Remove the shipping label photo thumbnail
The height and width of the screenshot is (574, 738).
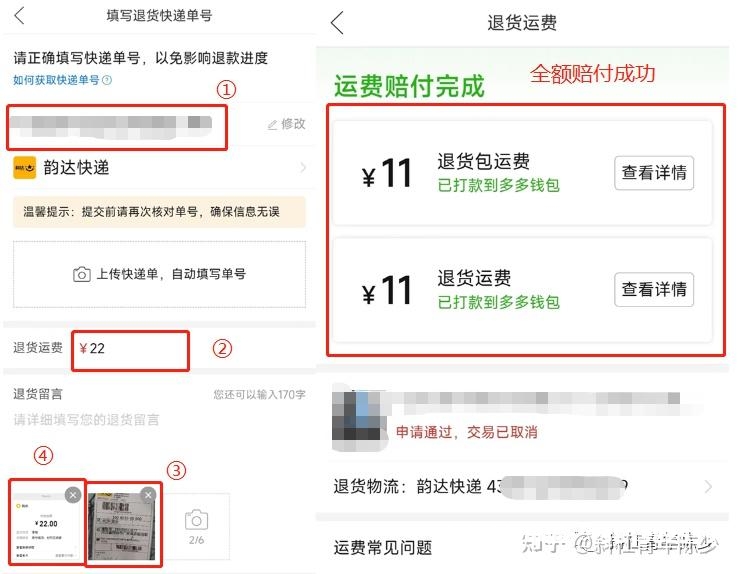[148, 494]
